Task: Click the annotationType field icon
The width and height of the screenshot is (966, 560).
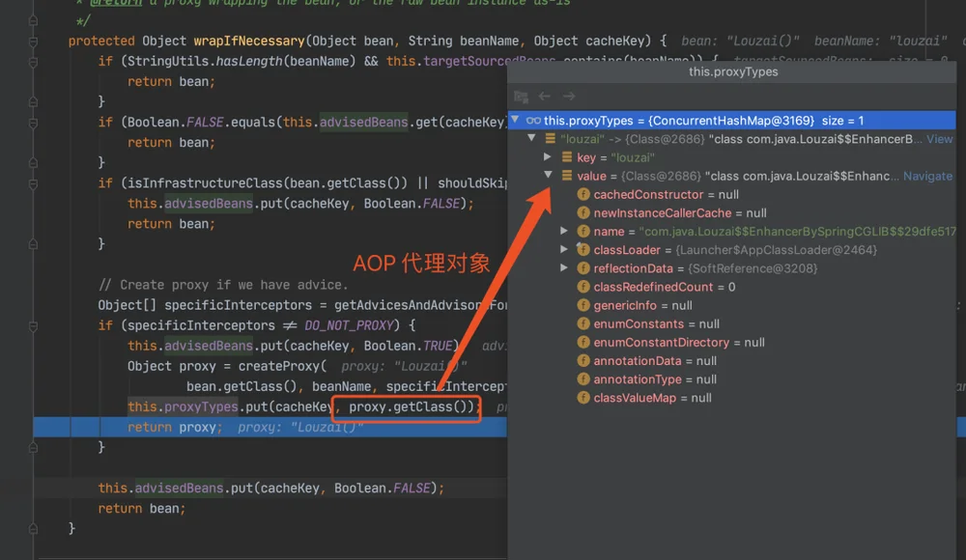Action: tap(583, 379)
